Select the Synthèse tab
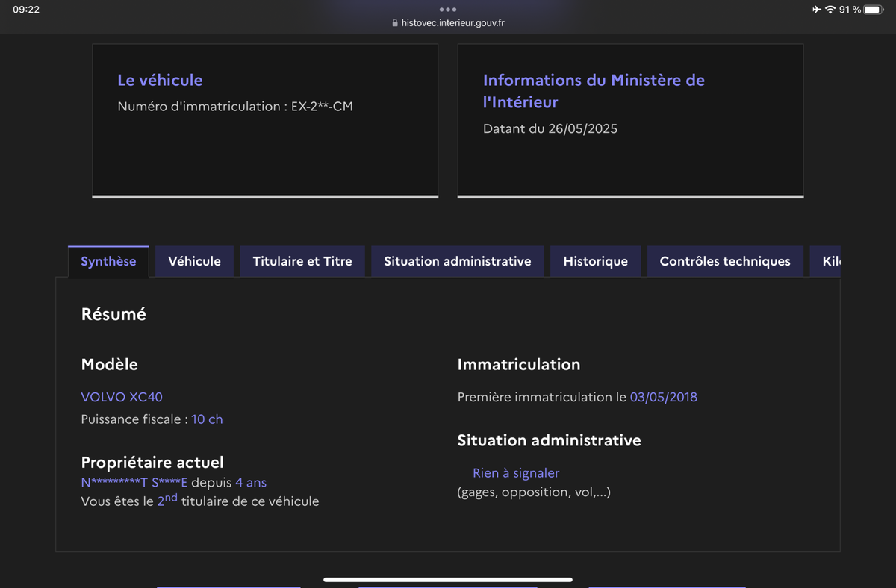896x588 pixels. tap(108, 261)
